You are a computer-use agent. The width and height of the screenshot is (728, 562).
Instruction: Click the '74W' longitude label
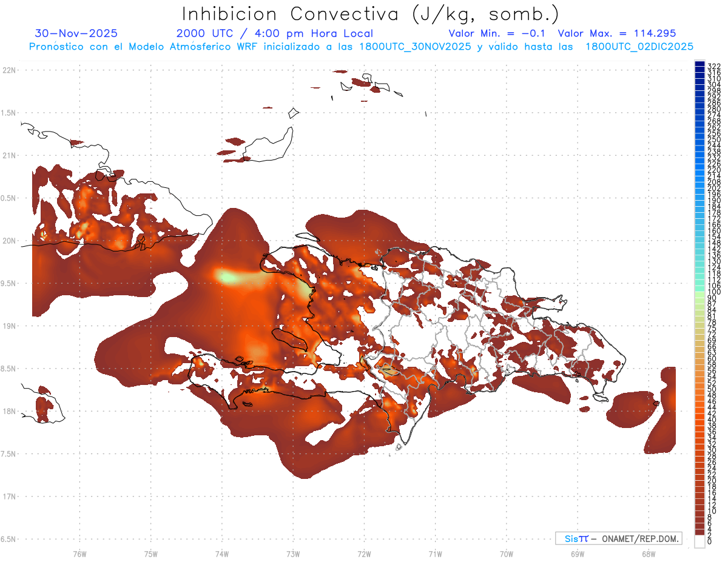click(221, 554)
